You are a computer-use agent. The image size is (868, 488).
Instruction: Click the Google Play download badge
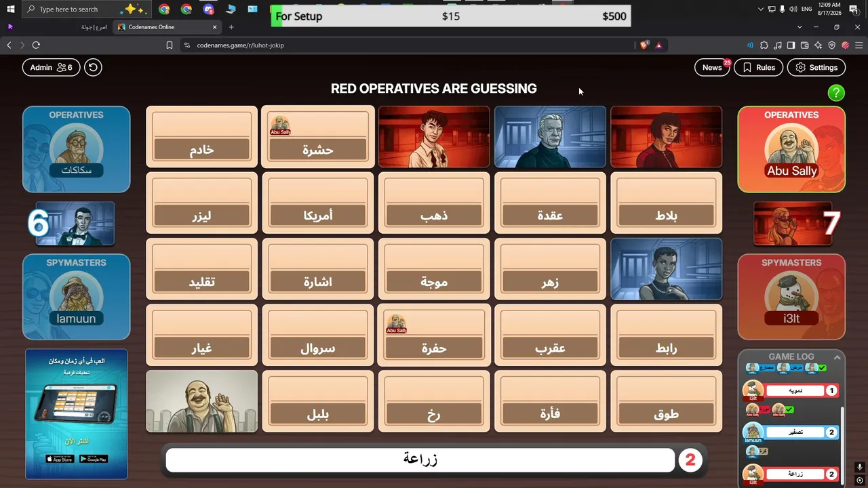pyautogui.click(x=94, y=459)
